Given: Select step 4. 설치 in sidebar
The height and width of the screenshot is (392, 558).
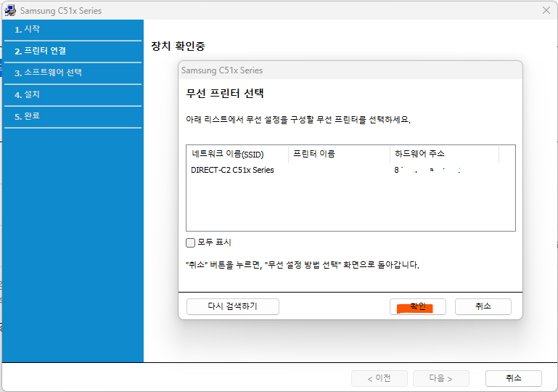Looking at the screenshot, I should 73,94.
